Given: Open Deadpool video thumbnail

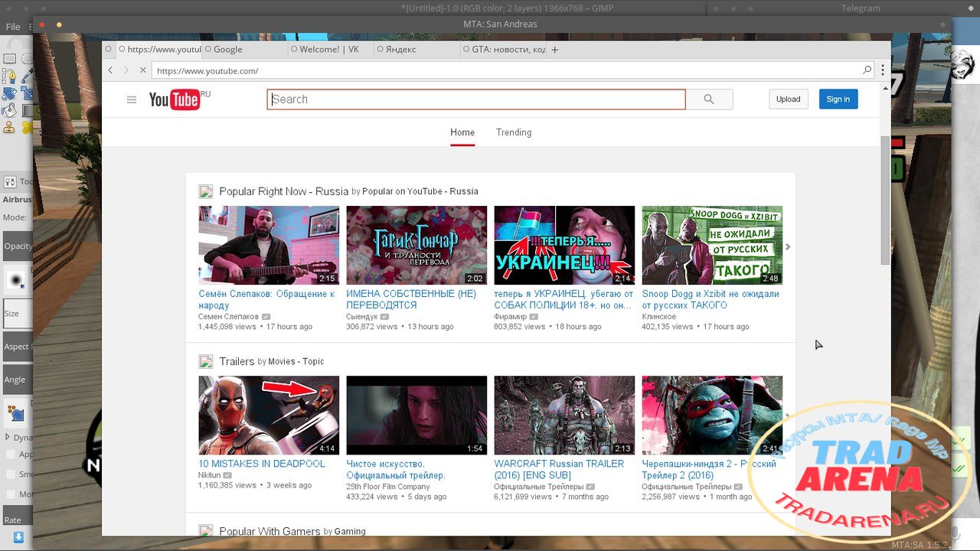Looking at the screenshot, I should click(269, 415).
